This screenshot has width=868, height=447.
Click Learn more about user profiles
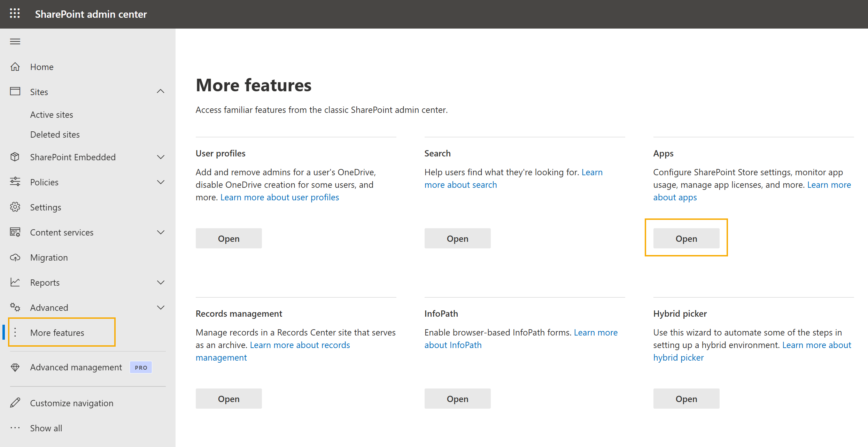(x=279, y=197)
